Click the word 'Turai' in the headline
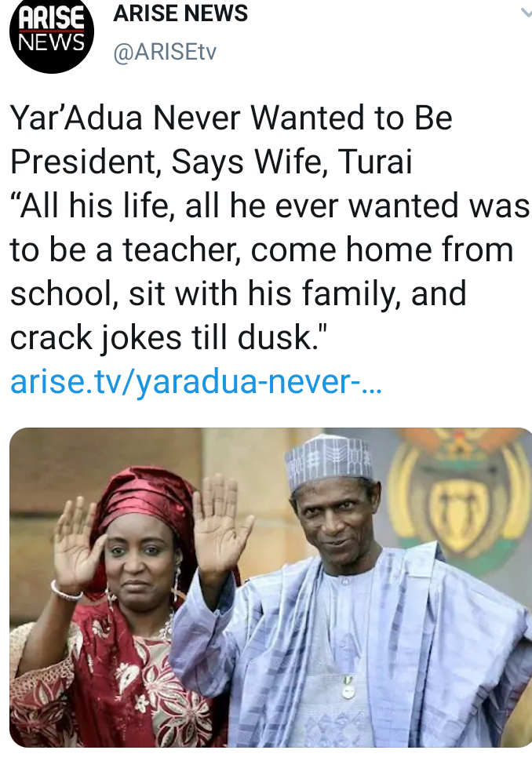This screenshot has width=532, height=761. (375, 164)
